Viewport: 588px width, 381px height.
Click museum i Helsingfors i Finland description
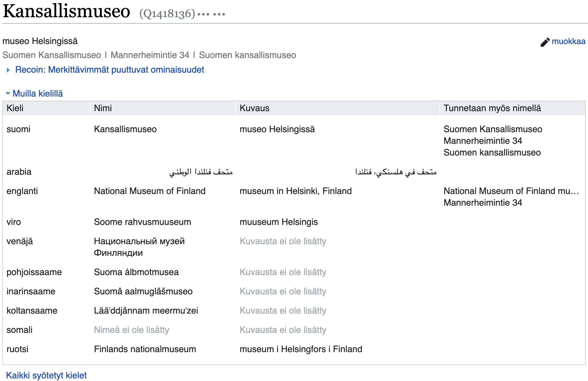pos(301,349)
